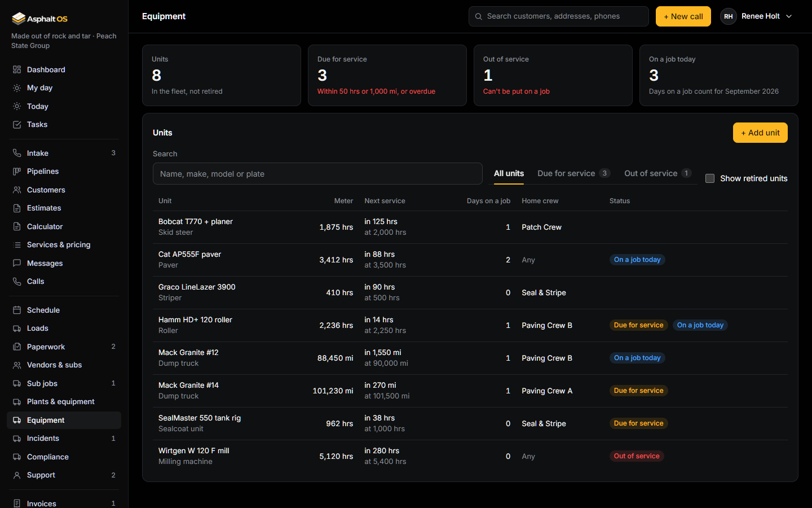Switch to the All units tab
The width and height of the screenshot is (812, 508).
509,174
